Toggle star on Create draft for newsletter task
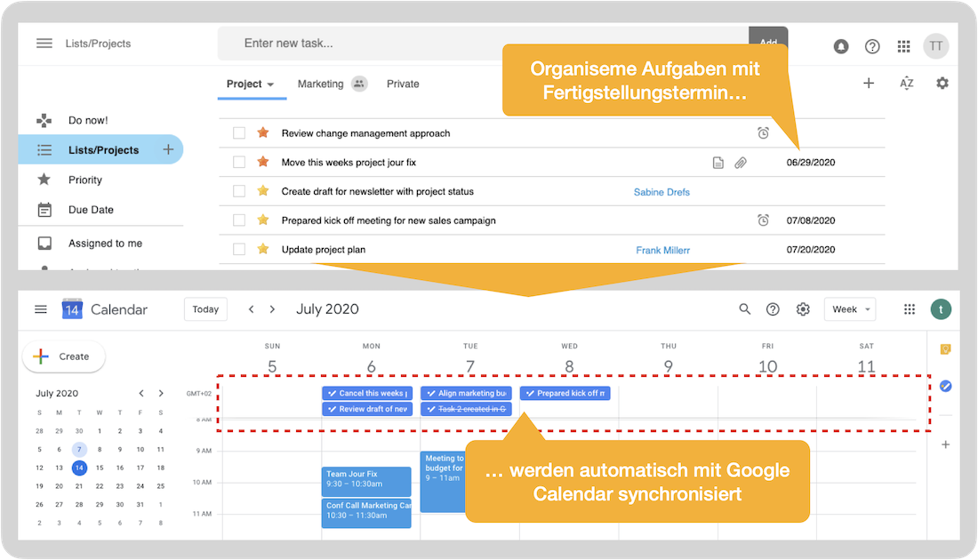Image resolution: width=978 pixels, height=560 pixels. 263,191
